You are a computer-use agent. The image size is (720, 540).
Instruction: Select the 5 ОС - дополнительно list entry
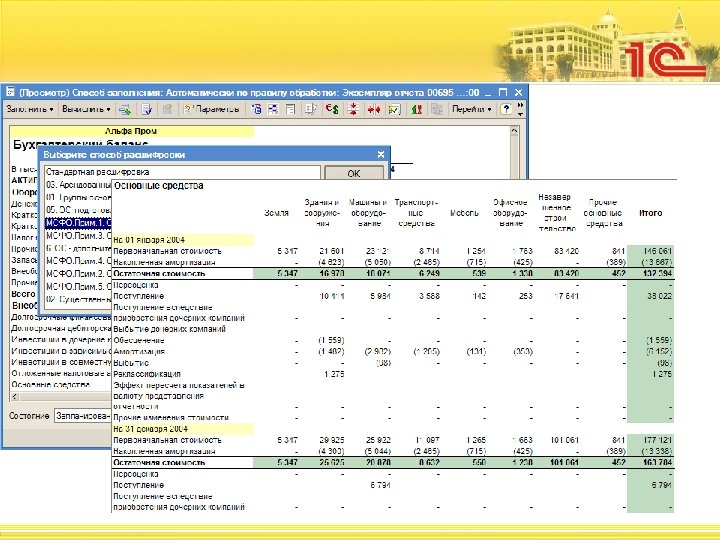pyautogui.click(x=78, y=248)
